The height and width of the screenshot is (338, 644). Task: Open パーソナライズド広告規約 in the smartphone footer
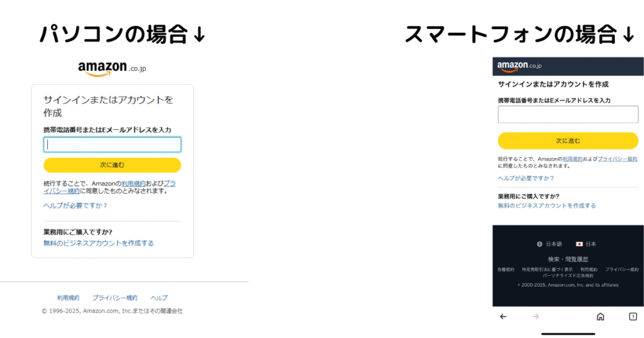click(568, 276)
